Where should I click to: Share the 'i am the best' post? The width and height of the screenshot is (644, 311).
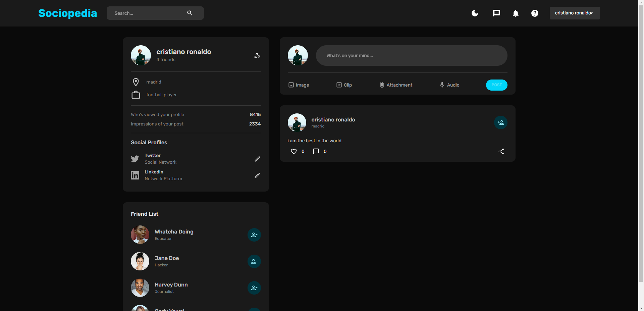(x=501, y=151)
